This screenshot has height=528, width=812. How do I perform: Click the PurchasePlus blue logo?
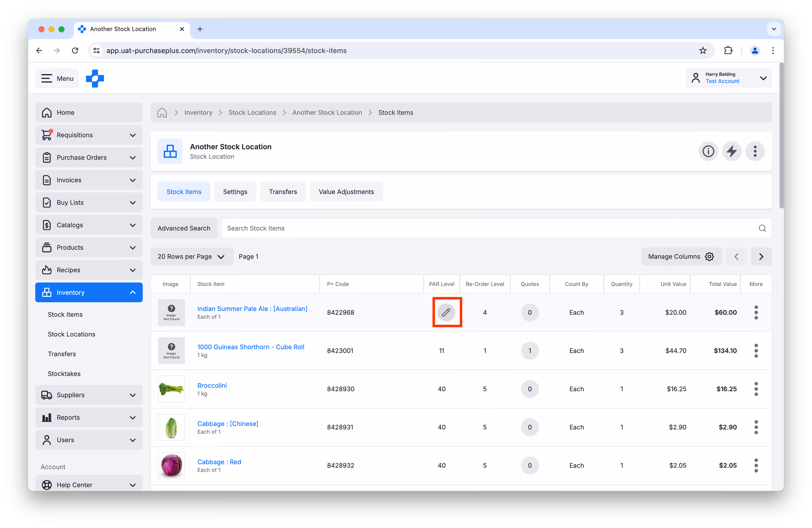point(95,78)
